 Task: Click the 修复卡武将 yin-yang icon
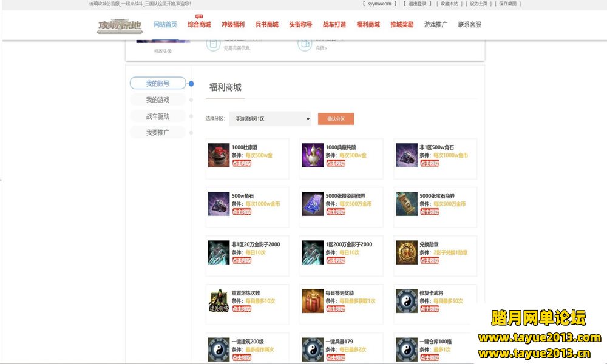pos(407,301)
